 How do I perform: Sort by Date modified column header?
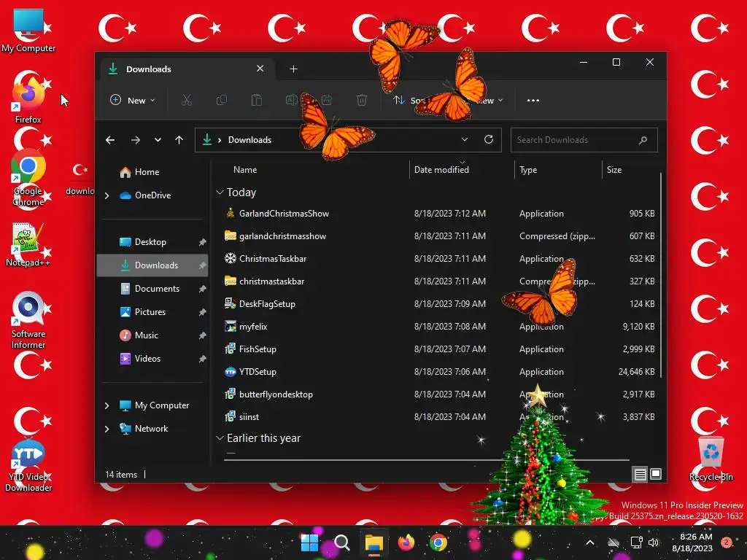coord(441,169)
